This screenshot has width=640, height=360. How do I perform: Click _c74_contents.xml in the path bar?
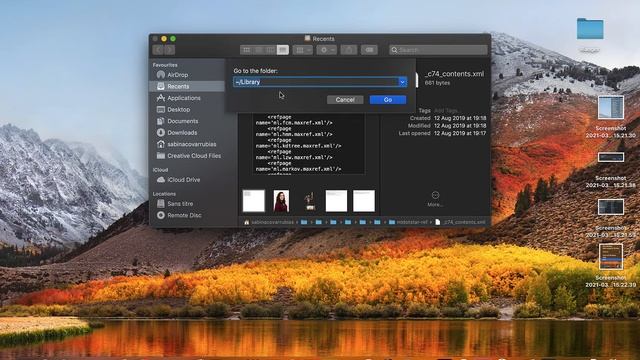460,222
